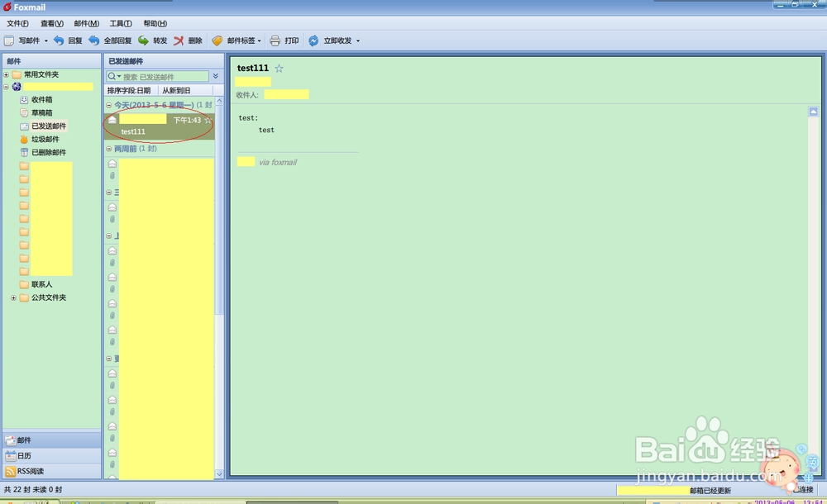The width and height of the screenshot is (827, 504).
Task: Click the 回复 reply button
Action: point(68,40)
